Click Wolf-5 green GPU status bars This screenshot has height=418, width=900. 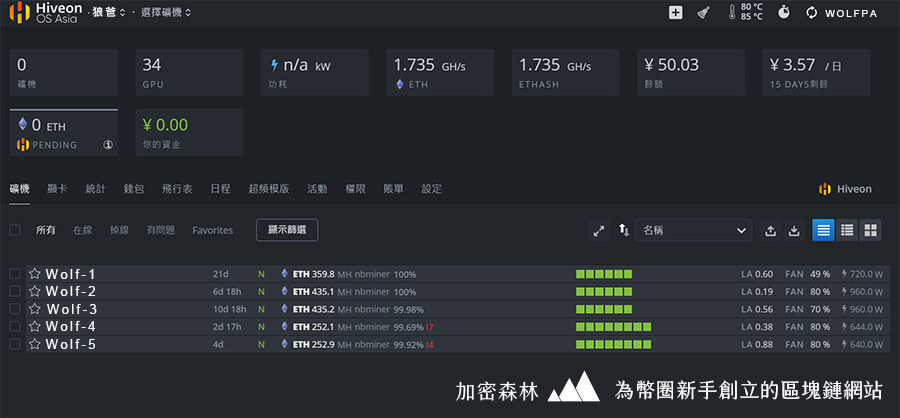coord(614,345)
